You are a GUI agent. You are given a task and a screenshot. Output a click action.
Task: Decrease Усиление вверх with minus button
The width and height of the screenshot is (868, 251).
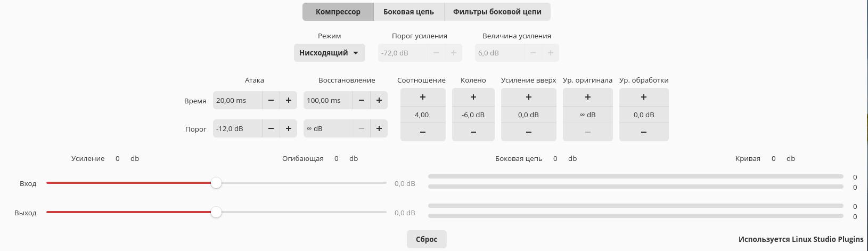tap(529, 132)
